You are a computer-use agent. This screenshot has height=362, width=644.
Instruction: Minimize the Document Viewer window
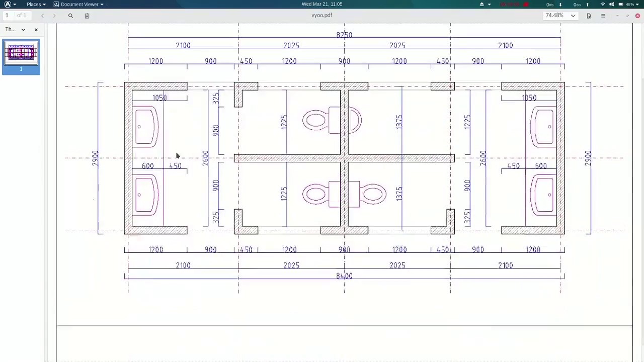(x=617, y=16)
